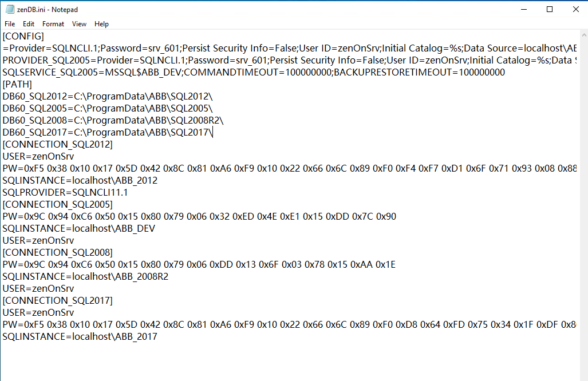Click the zenDB.ini - Notepad title bar text
This screenshot has height=381, width=588.
tap(47, 10)
